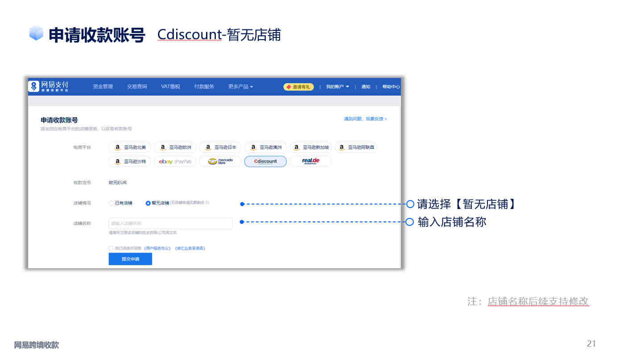Screen dimensions: 644x352
Task: Select the 亚马逊欧洲 platform
Action: coord(175,147)
